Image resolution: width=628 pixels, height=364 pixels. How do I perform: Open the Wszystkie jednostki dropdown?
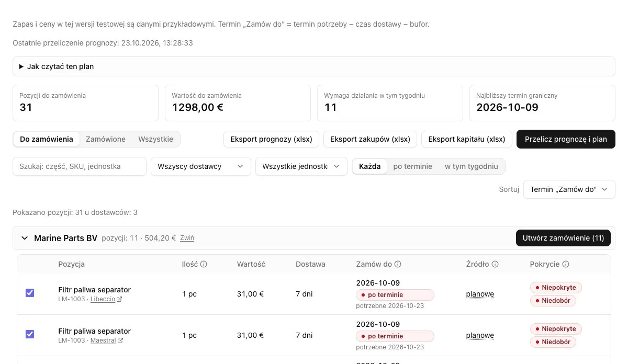coord(301,166)
